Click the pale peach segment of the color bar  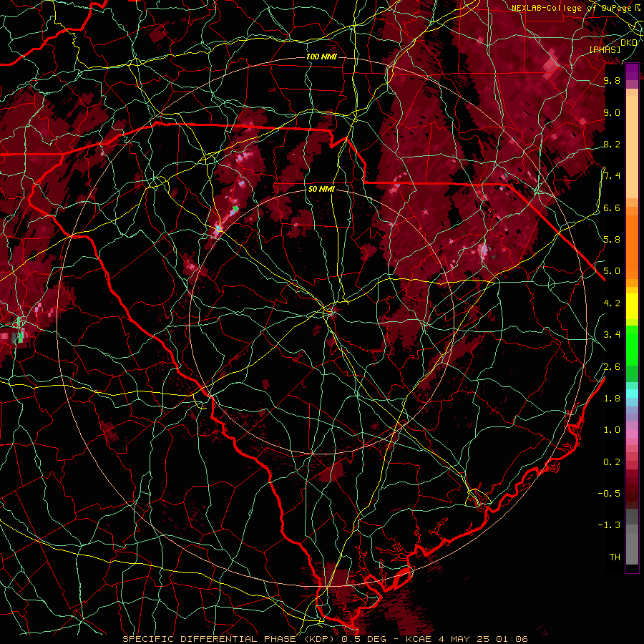point(632,148)
